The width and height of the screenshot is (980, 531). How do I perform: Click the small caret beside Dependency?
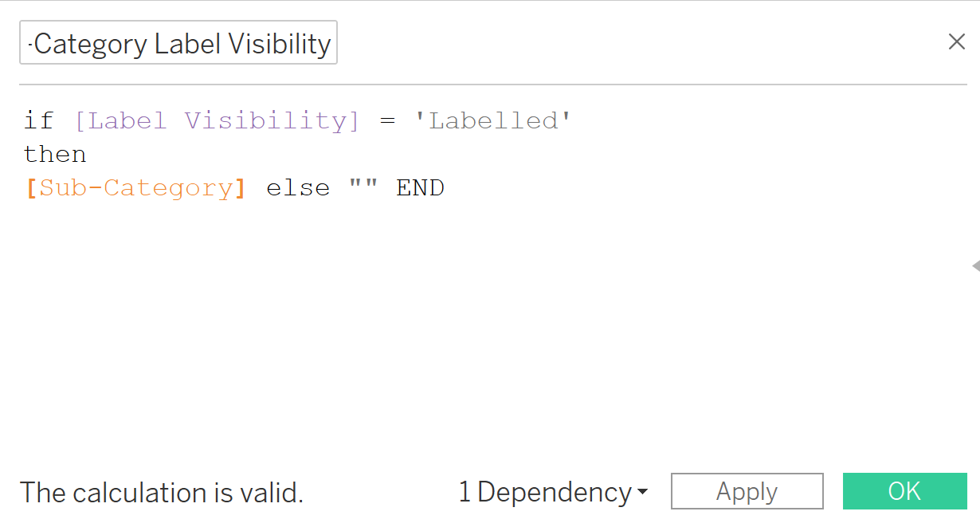[642, 494]
